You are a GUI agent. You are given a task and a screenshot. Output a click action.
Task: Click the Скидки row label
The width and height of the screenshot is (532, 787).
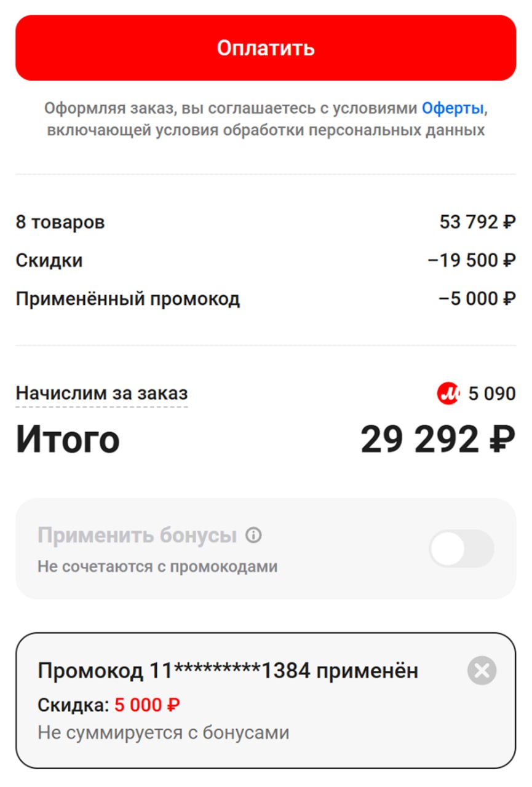coord(49,261)
